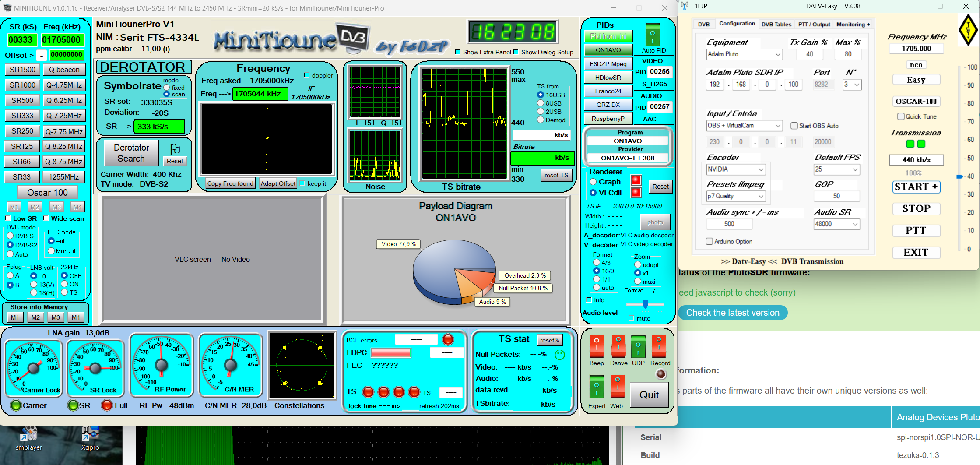
Task: Switch to the DVB tab
Action: [x=704, y=25]
